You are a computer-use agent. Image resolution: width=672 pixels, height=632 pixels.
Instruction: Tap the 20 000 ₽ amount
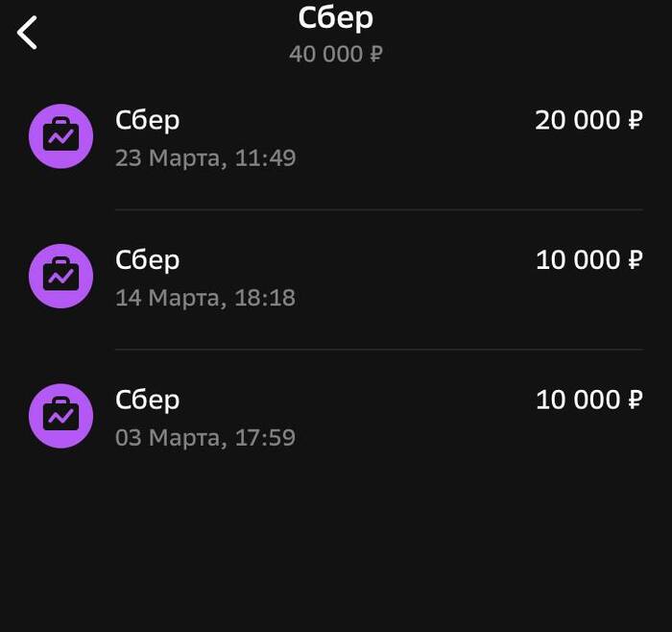588,120
